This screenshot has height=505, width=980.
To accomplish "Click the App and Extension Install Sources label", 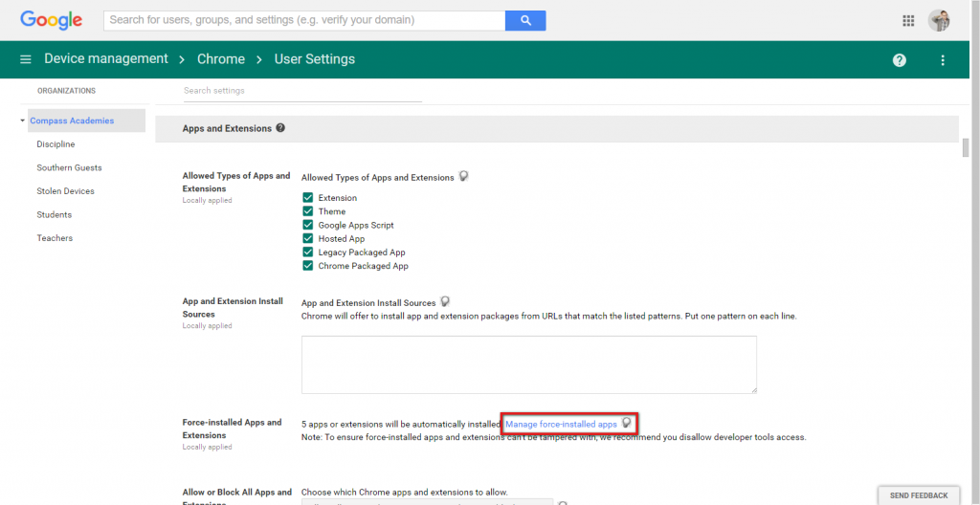I will point(233,308).
